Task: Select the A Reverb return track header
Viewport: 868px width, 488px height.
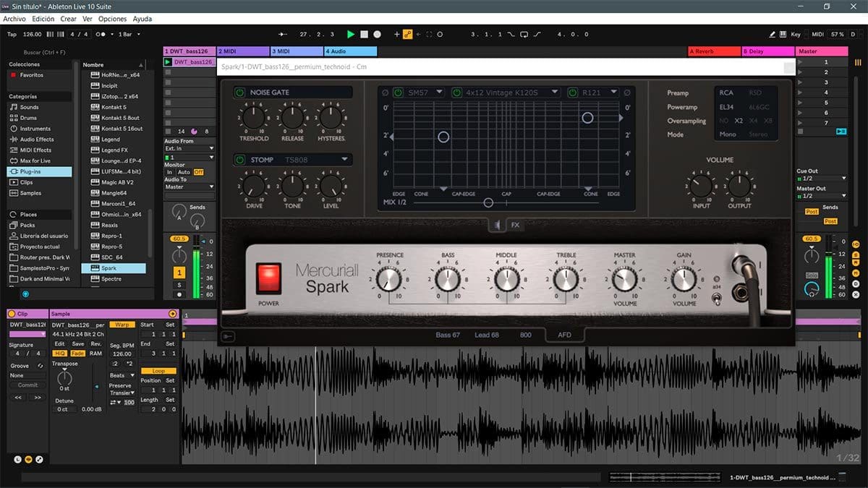Action: point(714,51)
